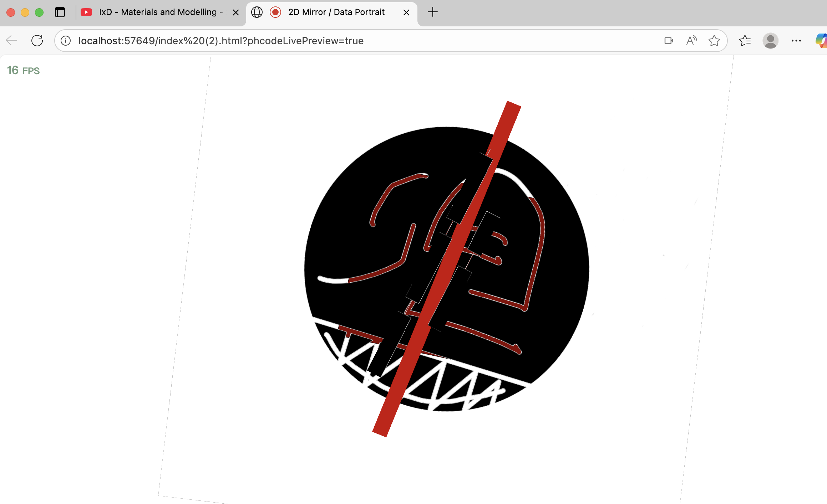Open a new tab with the plus button
The image size is (827, 504).
point(432,12)
